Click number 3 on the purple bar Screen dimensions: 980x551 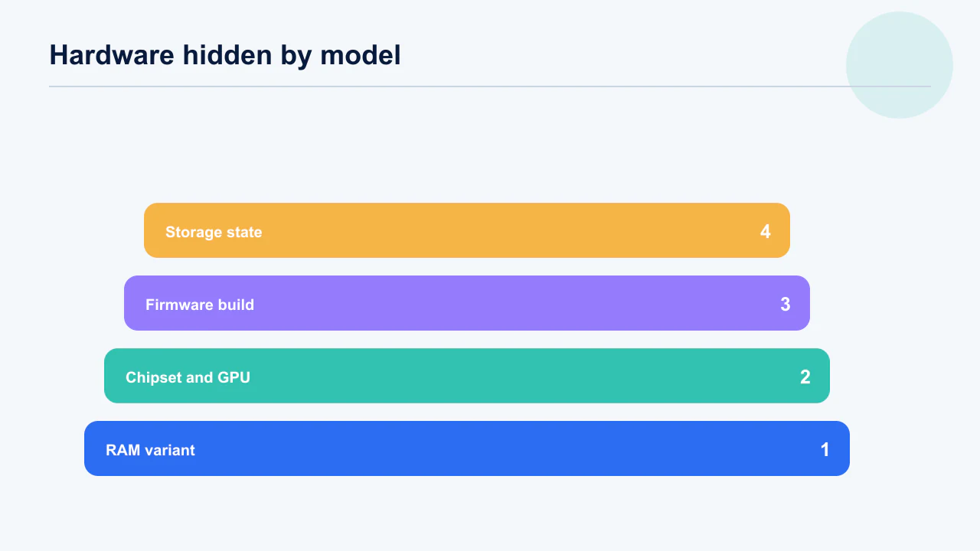[x=785, y=305]
